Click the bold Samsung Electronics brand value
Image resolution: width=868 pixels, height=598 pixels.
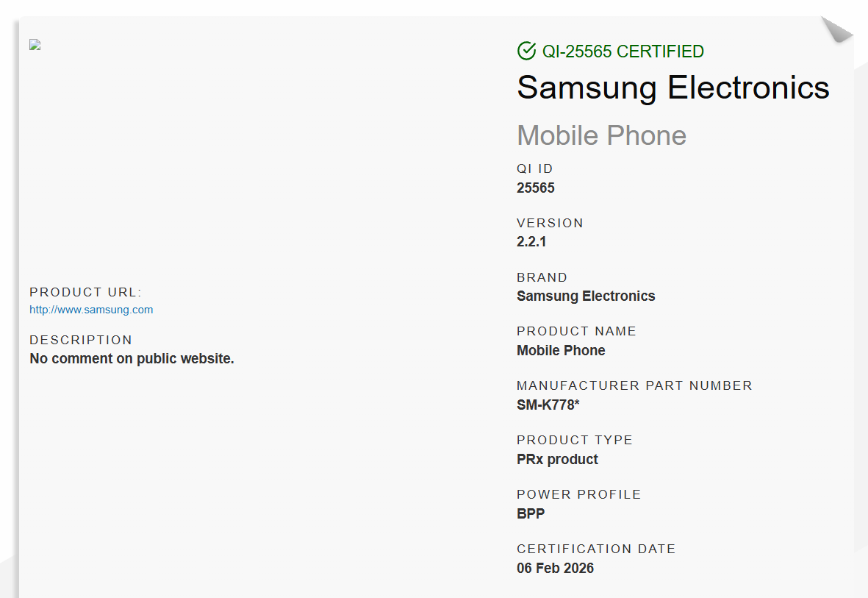click(586, 296)
